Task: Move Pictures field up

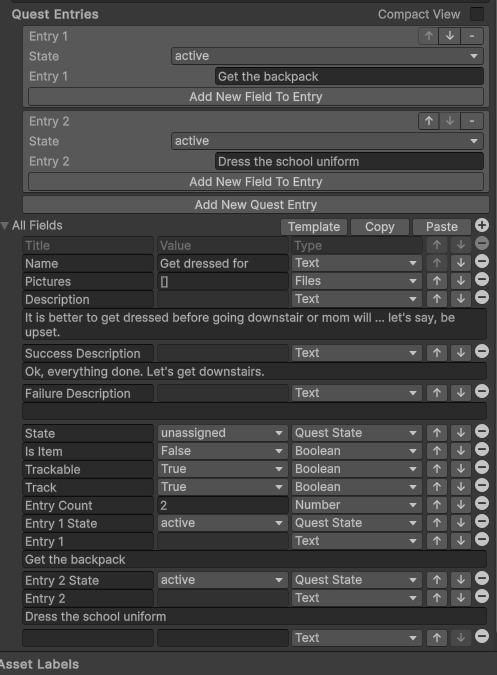Action: coord(437,281)
